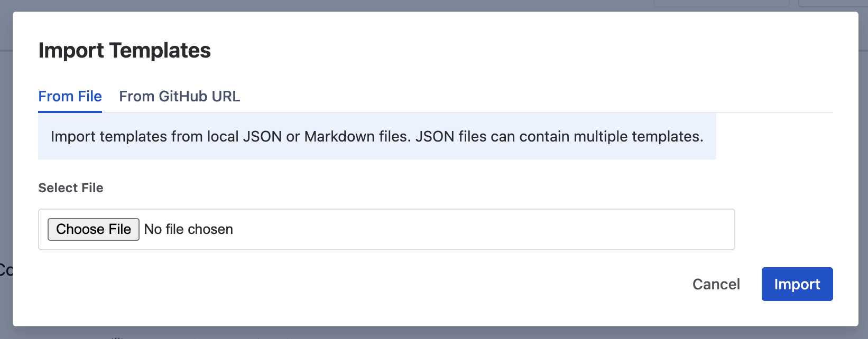Click gray backdrop below the Import button
This screenshot has width=868, height=339.
(797, 333)
